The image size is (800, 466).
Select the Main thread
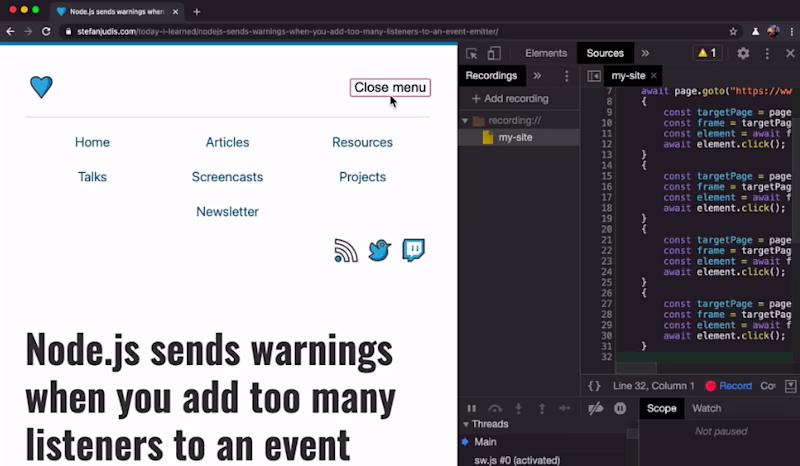click(x=485, y=442)
